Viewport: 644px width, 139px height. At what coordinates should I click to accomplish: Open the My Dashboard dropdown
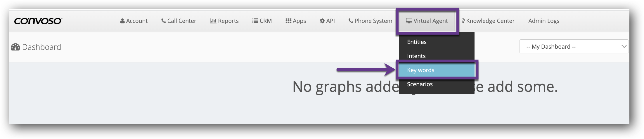click(x=570, y=47)
